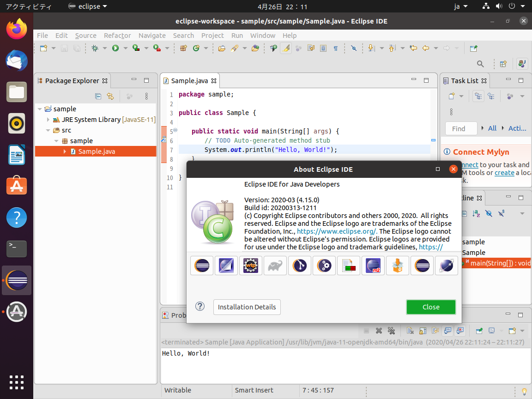Open the dropdown beside New wizard icon
The image size is (532, 399).
[53, 48]
